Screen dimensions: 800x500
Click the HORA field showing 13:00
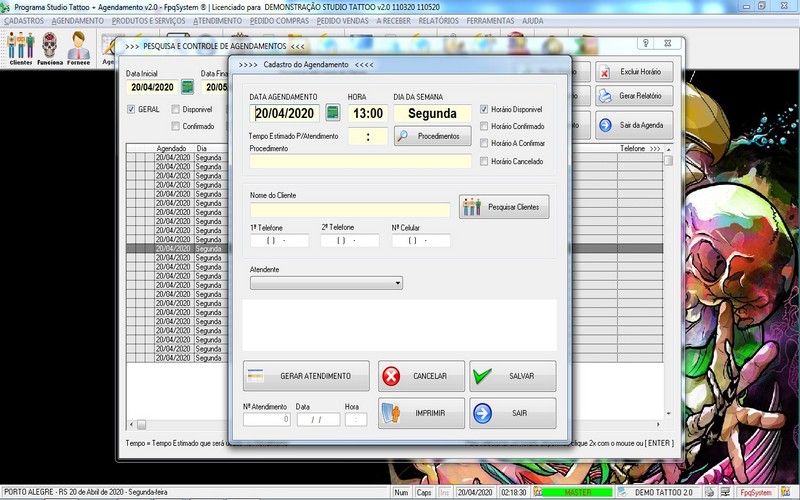click(368, 113)
